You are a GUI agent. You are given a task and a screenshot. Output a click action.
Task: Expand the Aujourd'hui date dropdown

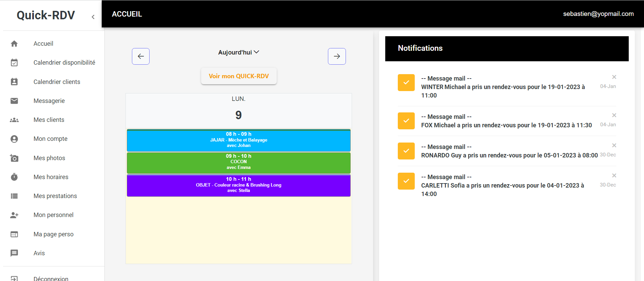click(x=238, y=52)
